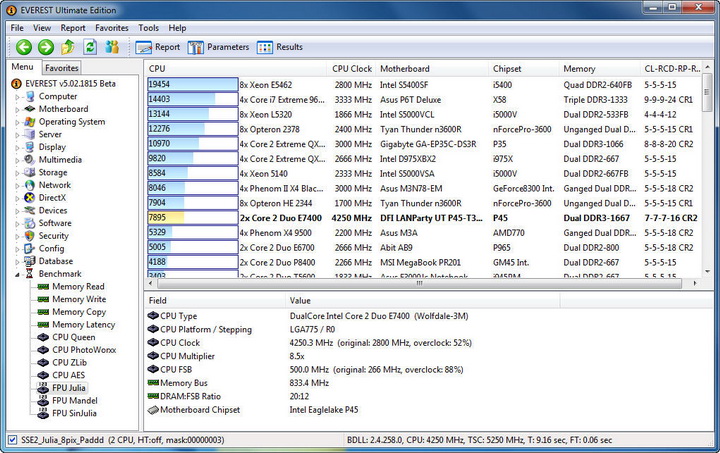
Task: Click the green Forward arrow toolbar icon
Action: click(45, 47)
